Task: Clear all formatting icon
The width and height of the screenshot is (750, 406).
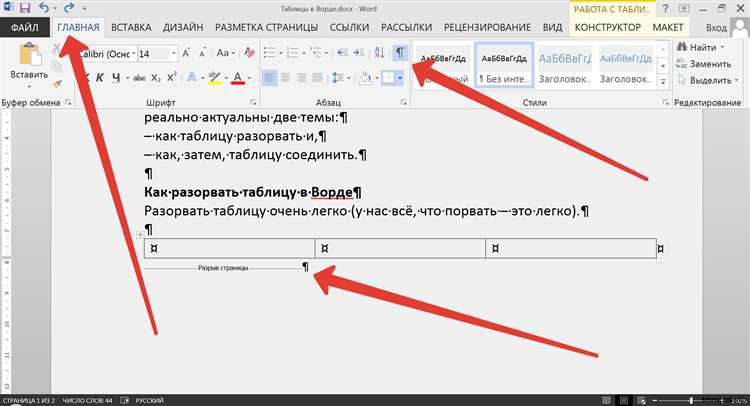Action: (x=249, y=53)
